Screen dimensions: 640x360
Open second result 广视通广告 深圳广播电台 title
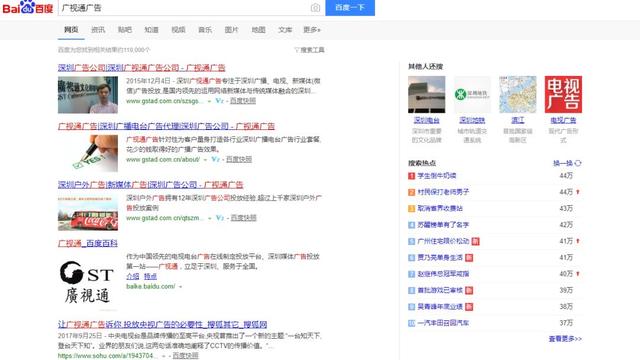coord(166,126)
